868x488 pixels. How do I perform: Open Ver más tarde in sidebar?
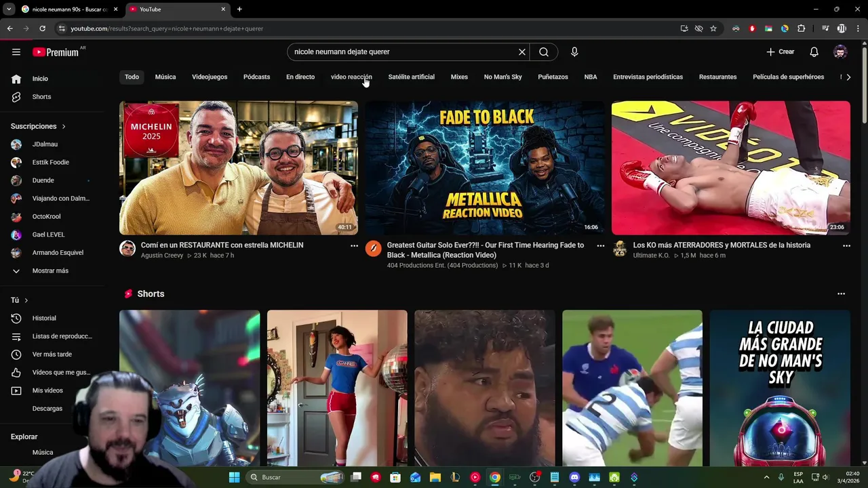coord(52,354)
